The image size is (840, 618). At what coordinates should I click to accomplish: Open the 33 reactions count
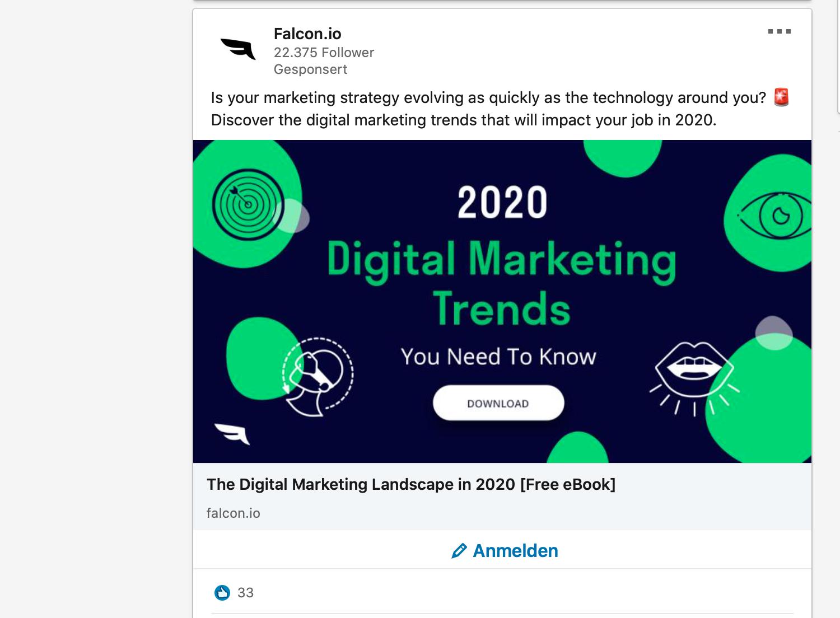(x=245, y=593)
